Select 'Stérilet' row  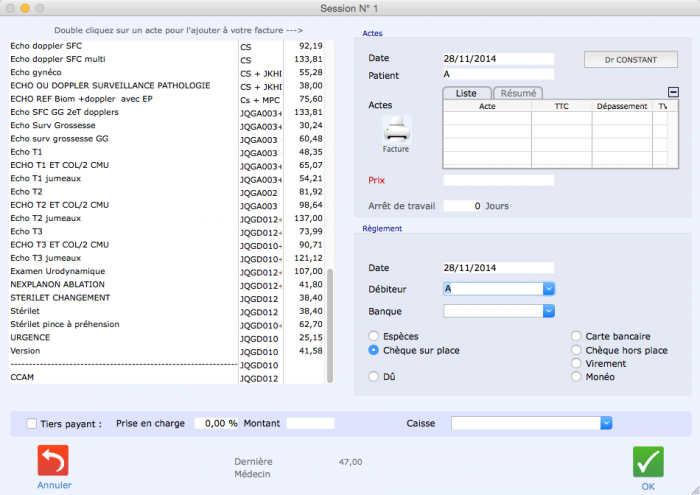pyautogui.click(x=166, y=311)
